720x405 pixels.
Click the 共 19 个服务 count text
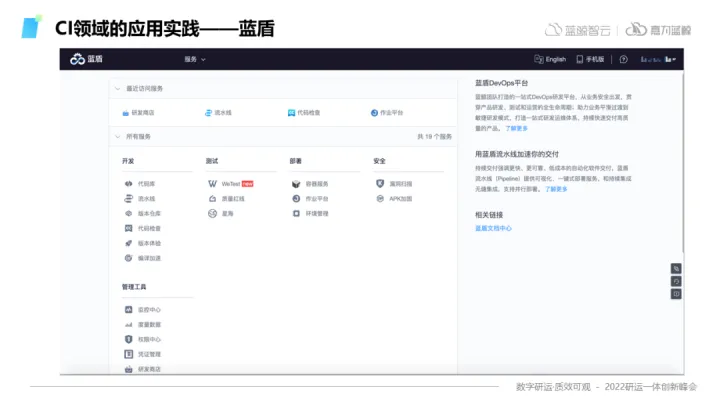(434, 136)
